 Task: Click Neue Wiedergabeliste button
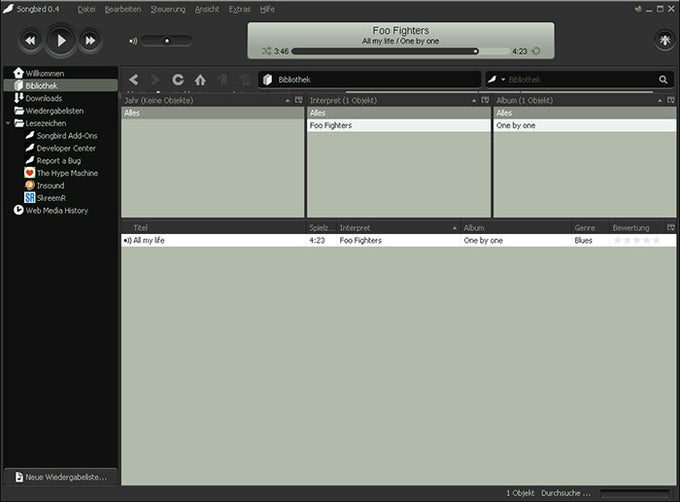[x=61, y=477]
